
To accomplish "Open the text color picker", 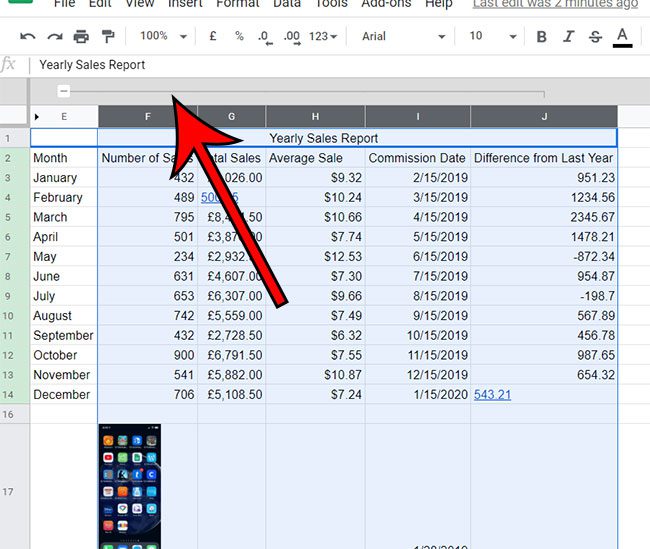I will coord(623,37).
